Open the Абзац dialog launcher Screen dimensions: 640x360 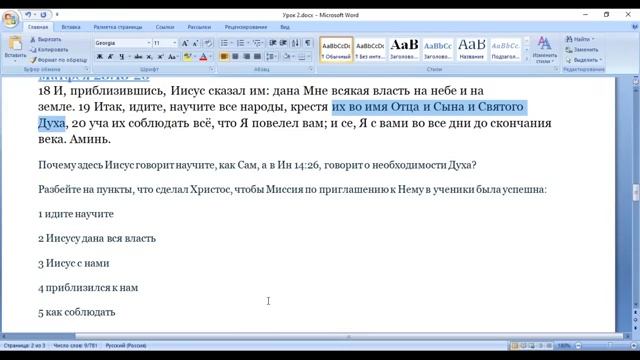311,69
